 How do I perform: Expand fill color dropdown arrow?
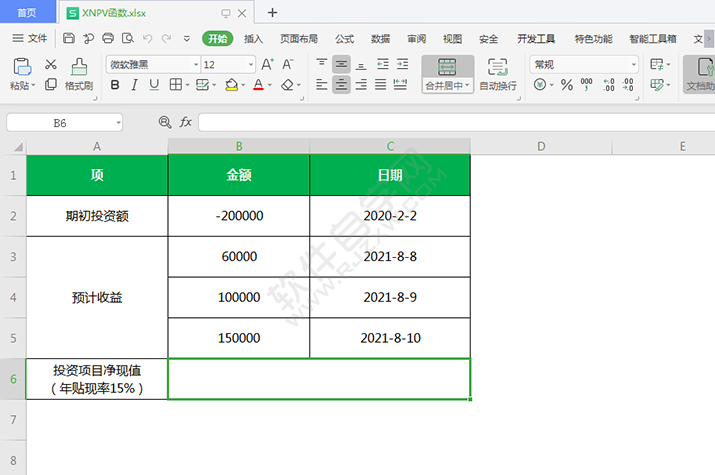[x=243, y=85]
